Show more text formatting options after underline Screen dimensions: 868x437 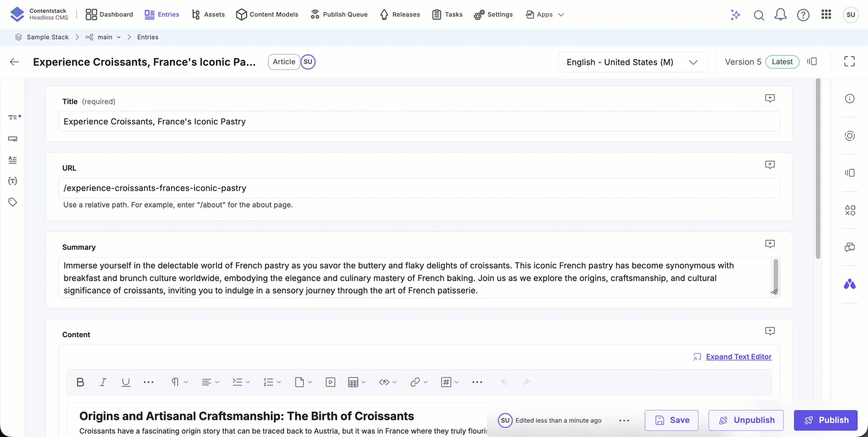pos(149,382)
